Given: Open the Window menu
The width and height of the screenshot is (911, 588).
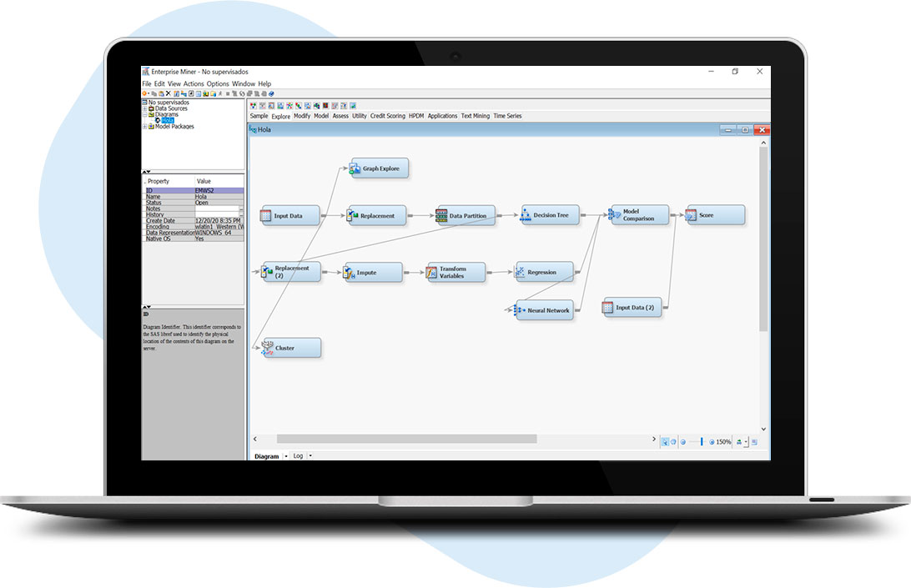Looking at the screenshot, I should tap(244, 83).
